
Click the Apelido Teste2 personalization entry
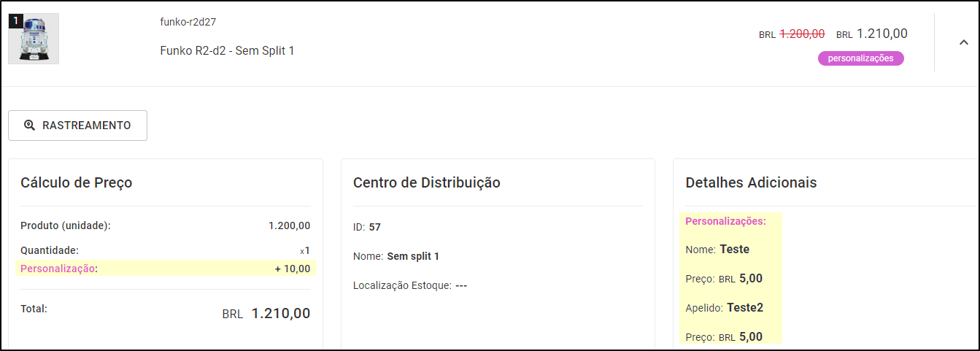pyautogui.click(x=725, y=308)
